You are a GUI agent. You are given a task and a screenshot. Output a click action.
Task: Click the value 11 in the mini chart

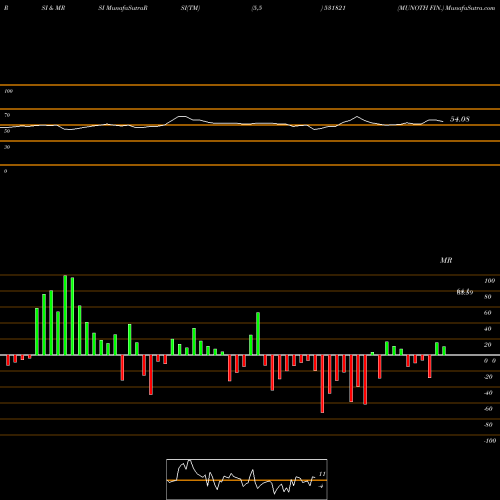coord(322,474)
